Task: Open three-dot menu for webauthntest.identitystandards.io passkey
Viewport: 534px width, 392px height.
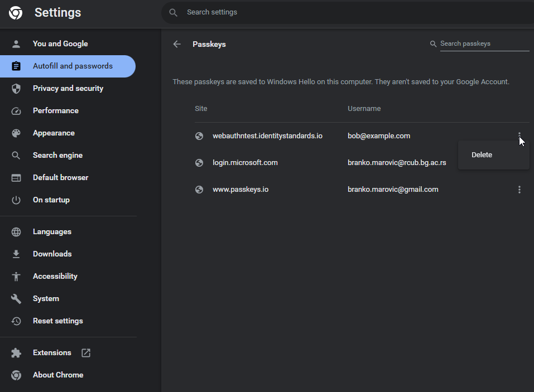Action: pos(519,134)
